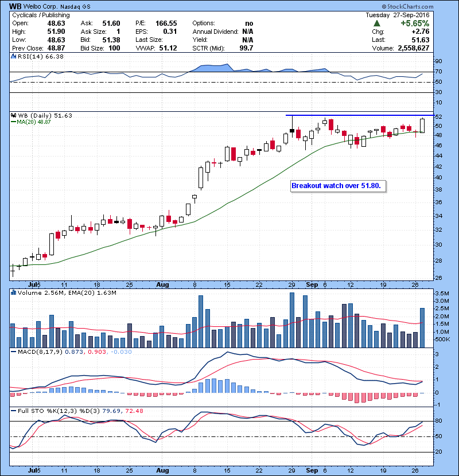Click the 'Jul5' label on price chart axis
The width and height of the screenshot is (459, 476).
coord(34,285)
